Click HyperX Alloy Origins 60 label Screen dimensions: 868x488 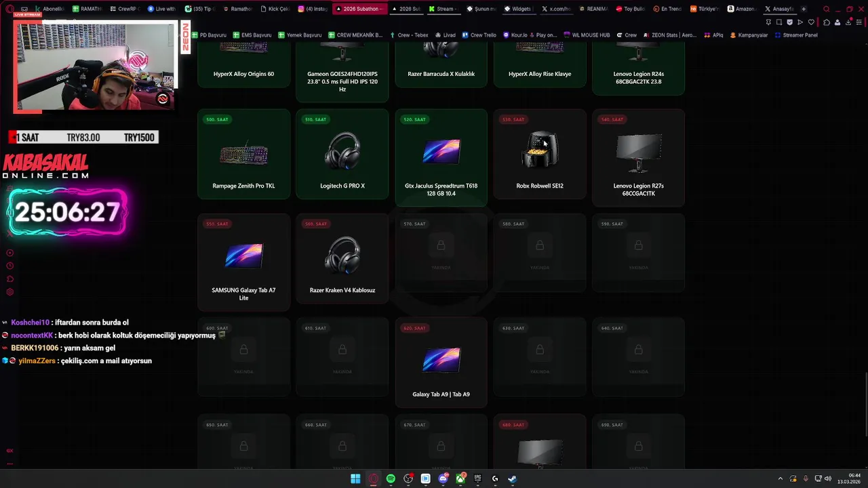[x=243, y=74]
